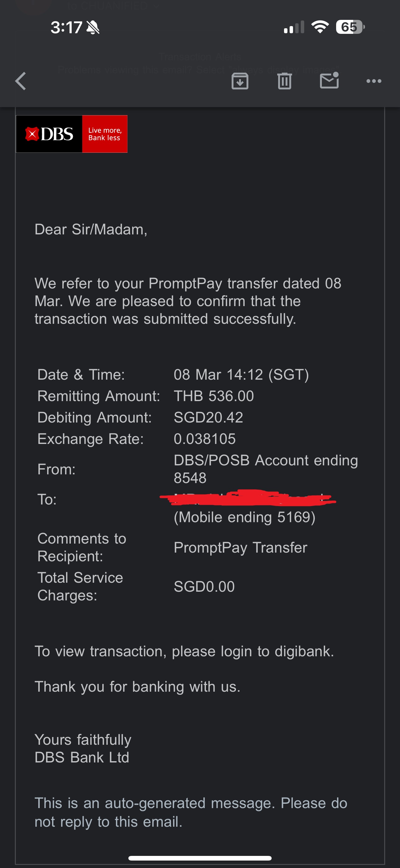400x868 pixels.
Task: Tap the battery indicator in status bar
Action: (350, 27)
